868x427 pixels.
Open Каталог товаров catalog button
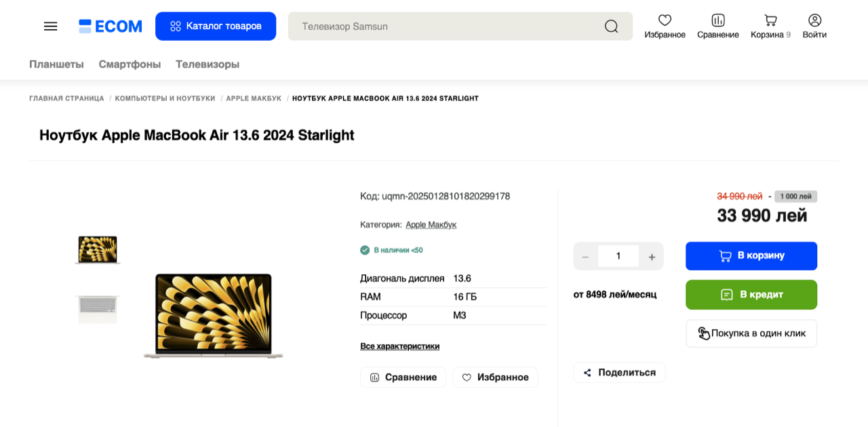(216, 26)
